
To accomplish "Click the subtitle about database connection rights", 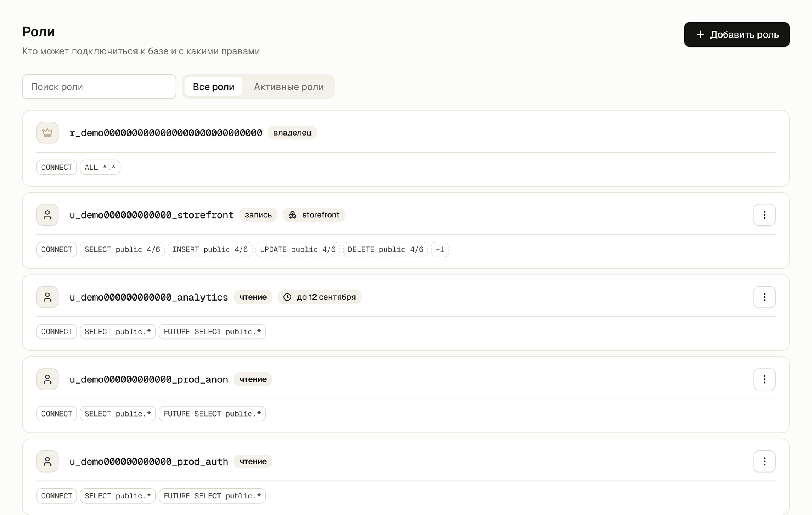I will [141, 51].
